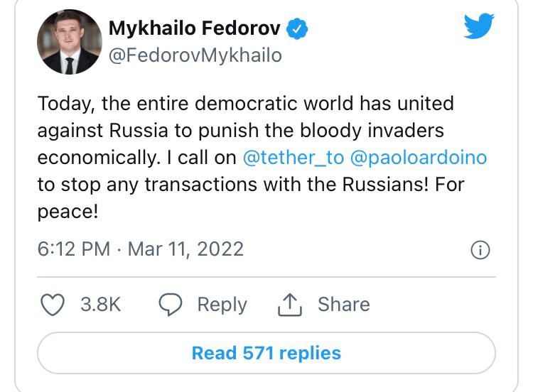The image size is (533, 392).
Task: Click the 3.8K like count
Action: 100,305
